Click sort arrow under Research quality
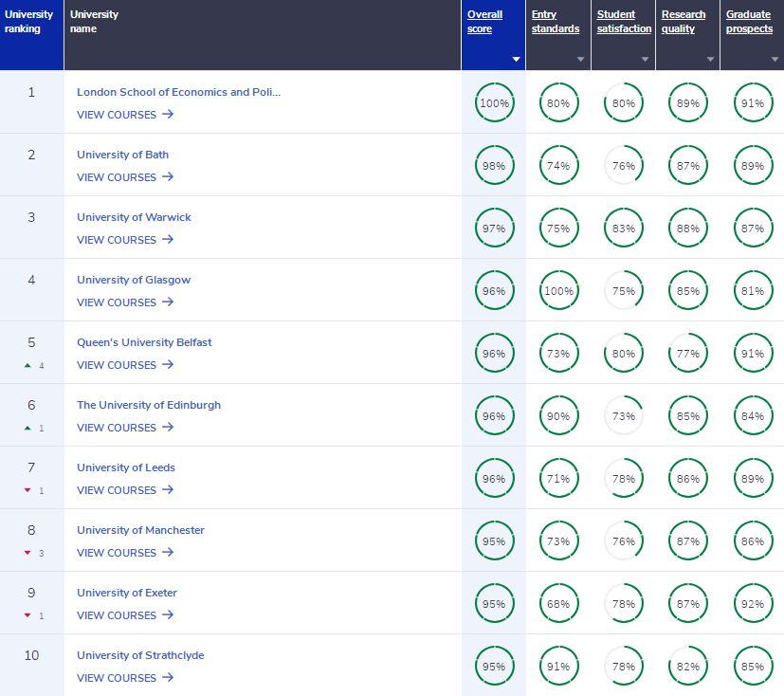 pyautogui.click(x=710, y=60)
